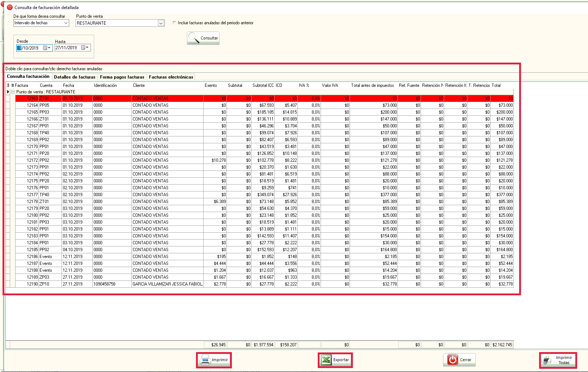Collapse the Punto de venta RESTAURANTE group
The image size is (588, 372).
tap(13, 92)
